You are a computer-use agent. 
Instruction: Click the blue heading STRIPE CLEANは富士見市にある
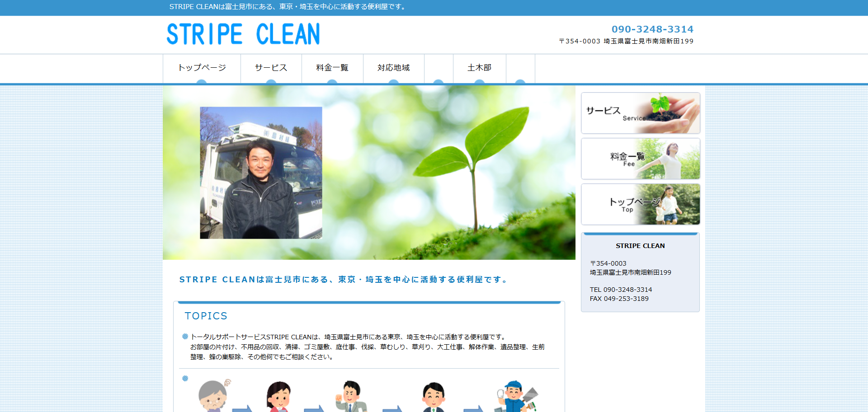pyautogui.click(x=344, y=280)
